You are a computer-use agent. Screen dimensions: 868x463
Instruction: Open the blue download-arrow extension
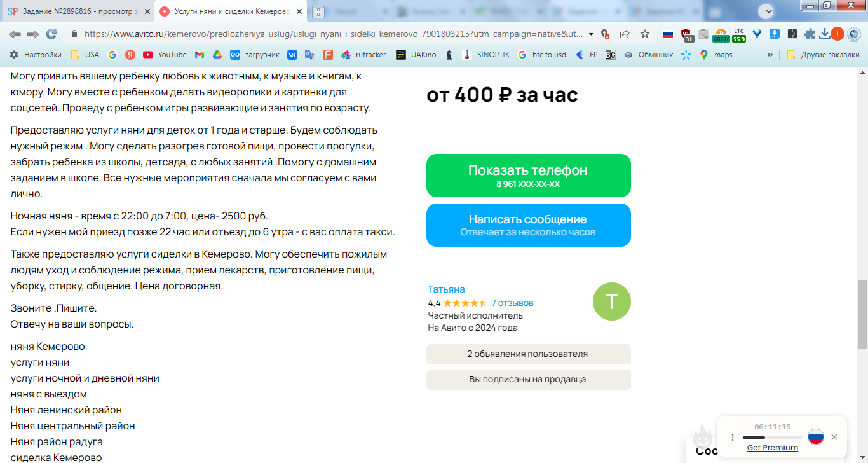[775, 34]
